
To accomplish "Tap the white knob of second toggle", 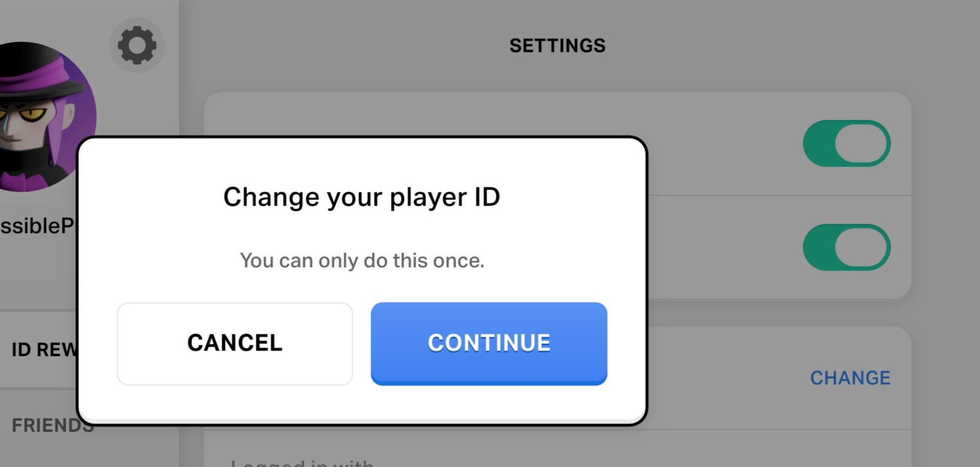I will [x=863, y=247].
